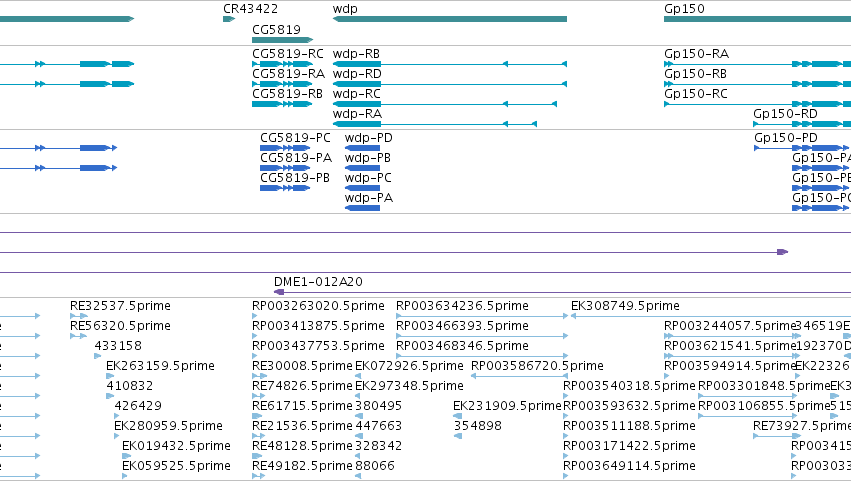Select the CR43422 gene feature
Viewport: 851px width, 481px height.
(228, 19)
